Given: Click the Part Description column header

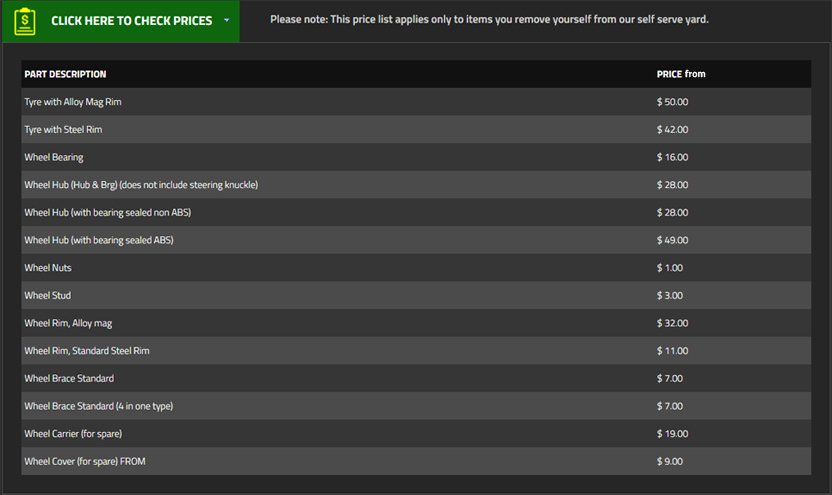Looking at the screenshot, I should 65,74.
